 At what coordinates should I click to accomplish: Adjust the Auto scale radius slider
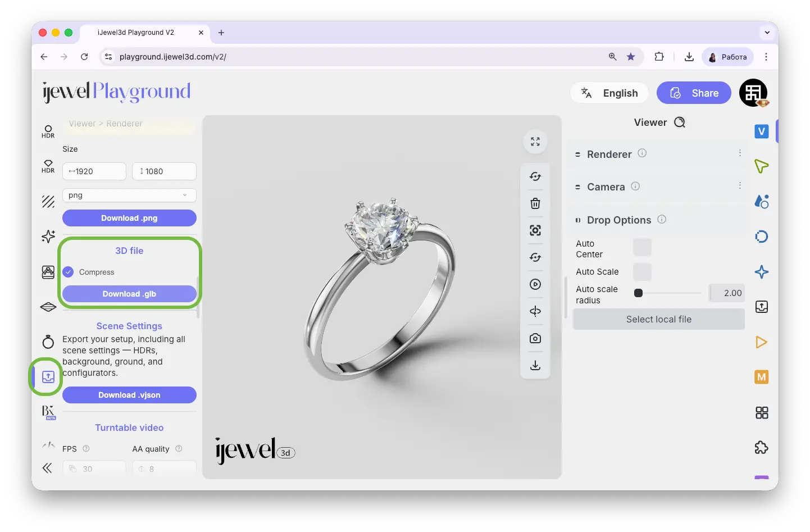[667, 293]
